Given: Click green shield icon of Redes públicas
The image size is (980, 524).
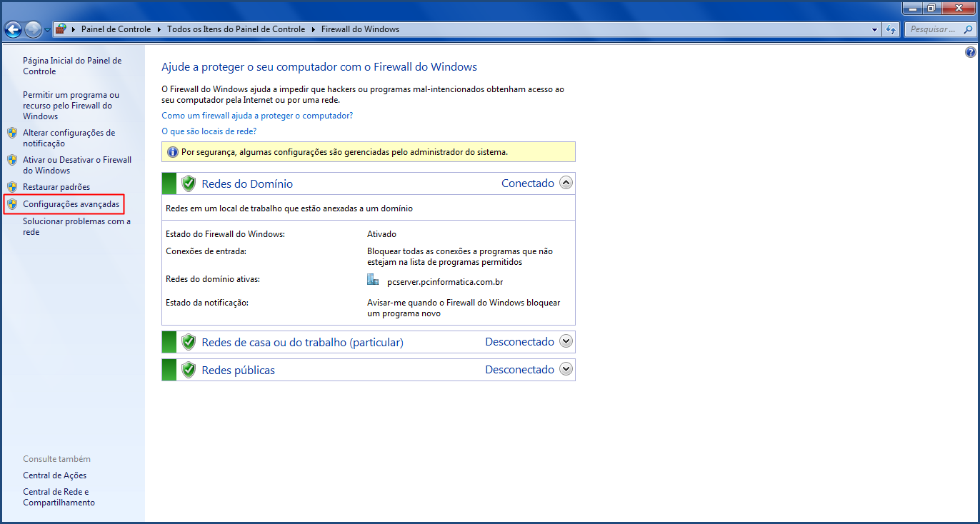Looking at the screenshot, I should point(189,370).
